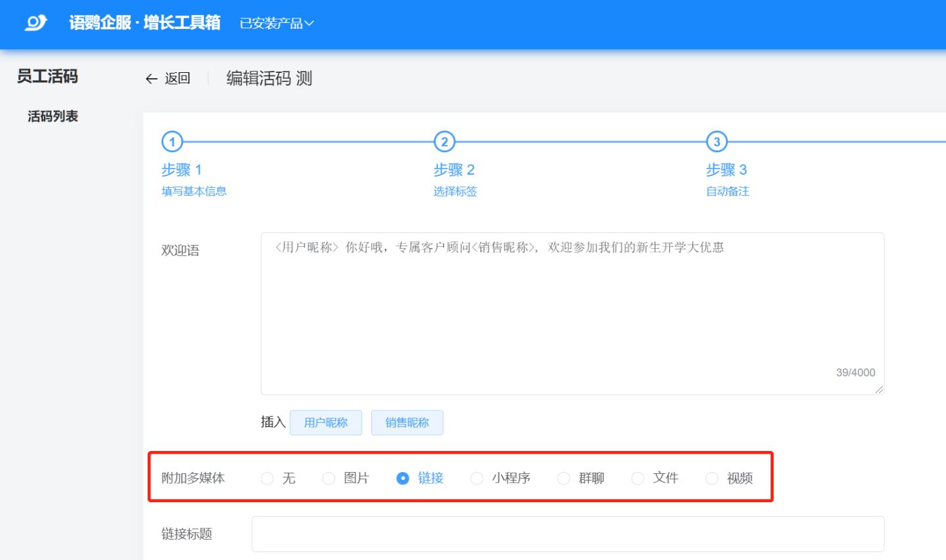Open the 员工活码 sidebar section

point(47,77)
